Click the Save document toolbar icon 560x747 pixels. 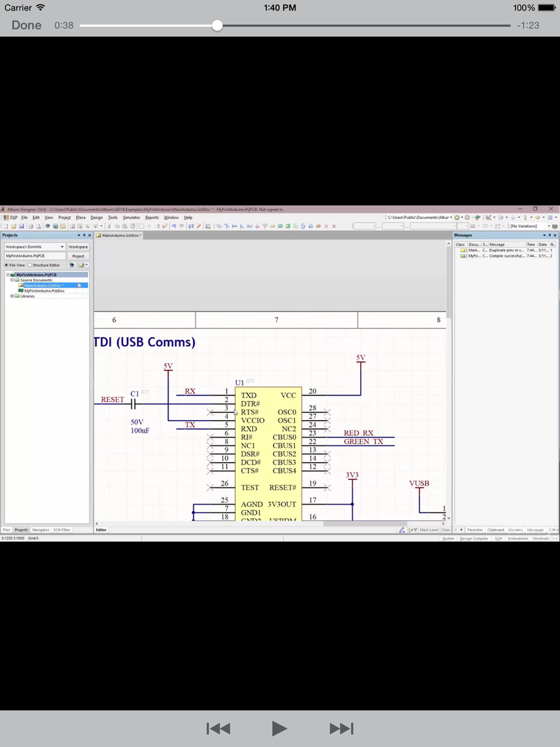coord(22,226)
